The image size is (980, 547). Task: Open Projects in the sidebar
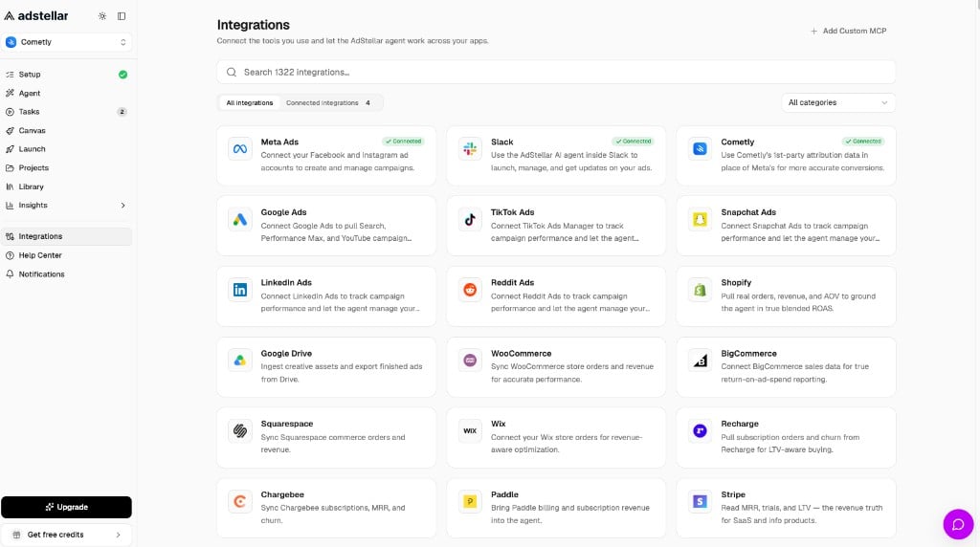tap(66, 168)
